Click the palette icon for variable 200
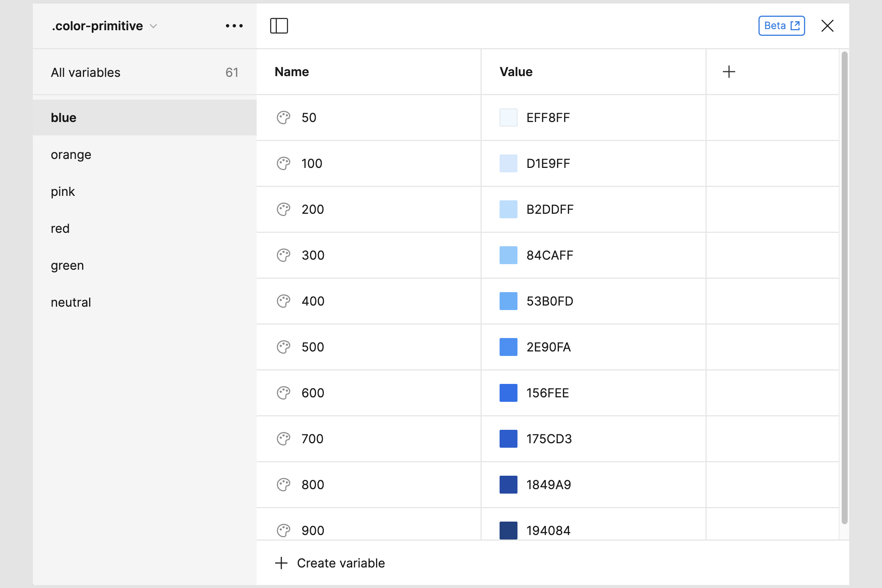This screenshot has width=882, height=588. click(284, 209)
